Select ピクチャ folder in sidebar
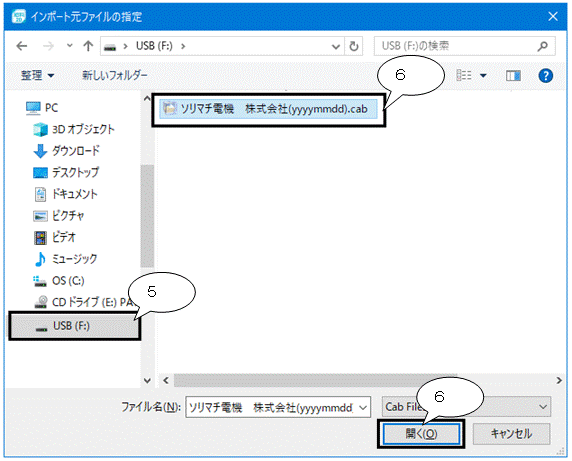Screen dimensions: 572x461 (x=68, y=216)
